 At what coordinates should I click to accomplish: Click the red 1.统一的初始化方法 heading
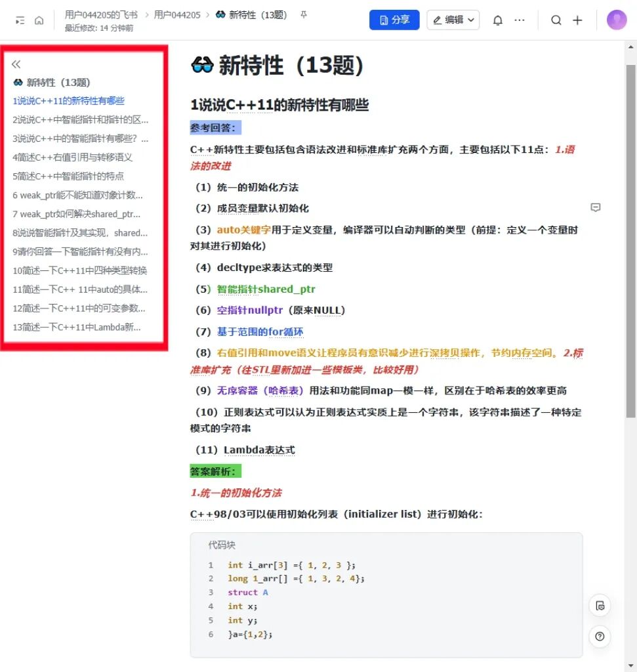point(236,493)
